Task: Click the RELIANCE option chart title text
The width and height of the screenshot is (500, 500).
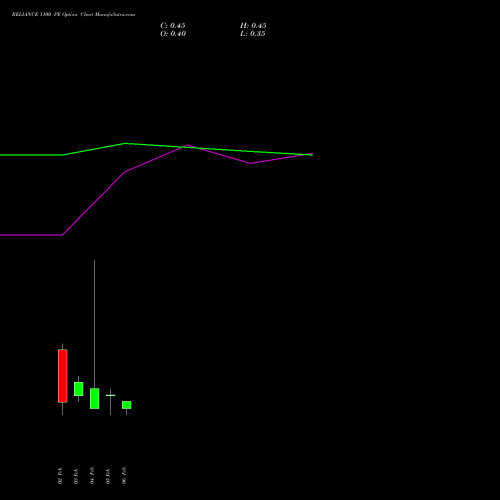Action: (73, 15)
